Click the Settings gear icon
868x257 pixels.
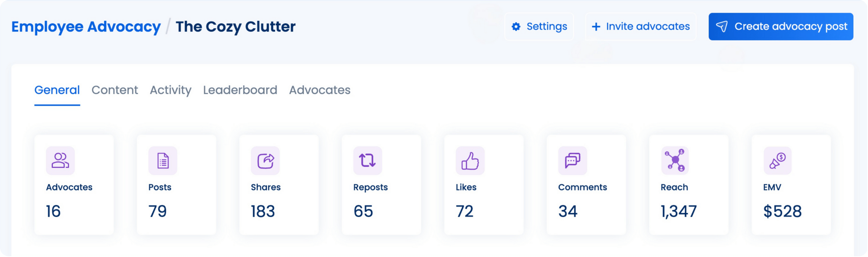[x=516, y=27]
